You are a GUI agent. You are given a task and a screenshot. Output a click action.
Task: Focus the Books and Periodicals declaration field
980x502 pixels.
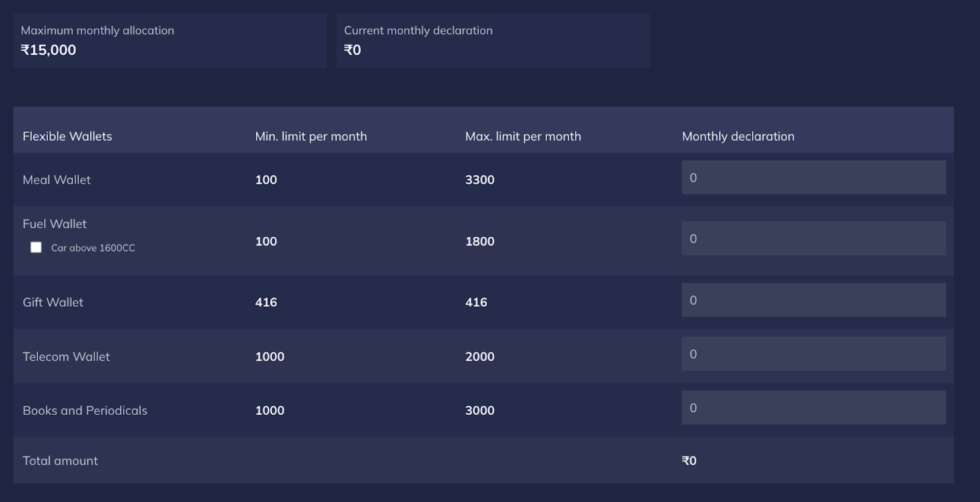pyautogui.click(x=813, y=407)
